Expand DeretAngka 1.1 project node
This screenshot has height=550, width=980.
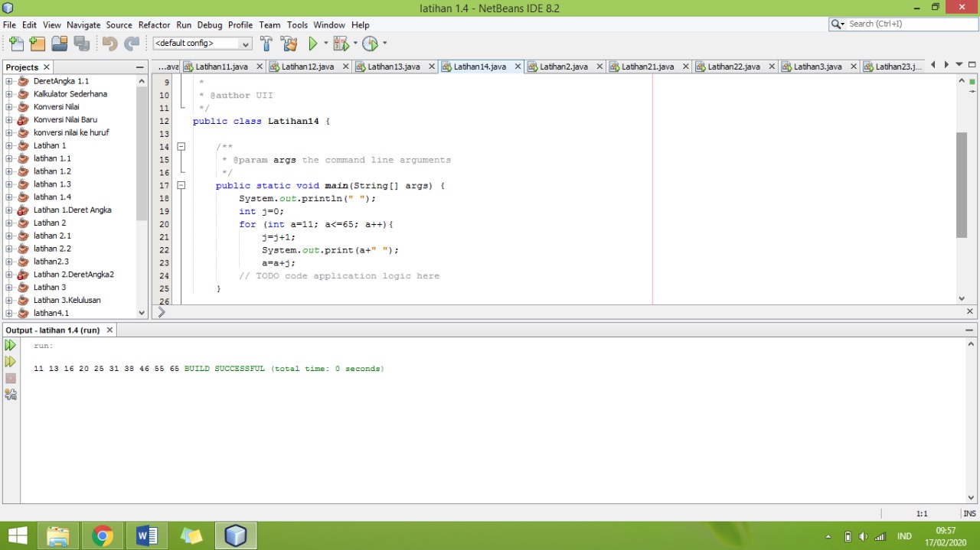pyautogui.click(x=8, y=81)
